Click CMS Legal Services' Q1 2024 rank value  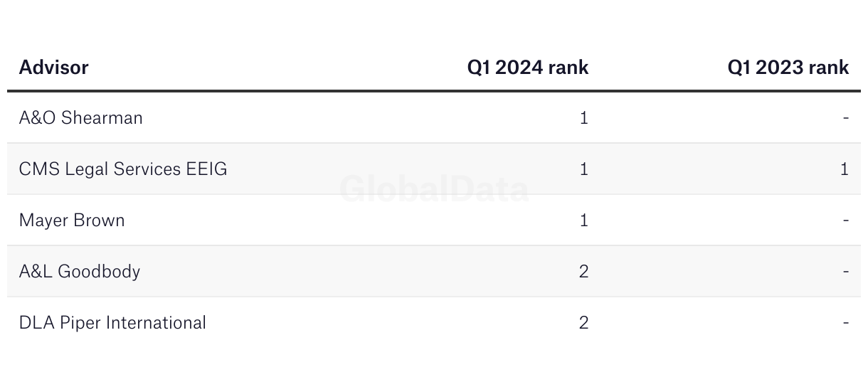tap(584, 169)
